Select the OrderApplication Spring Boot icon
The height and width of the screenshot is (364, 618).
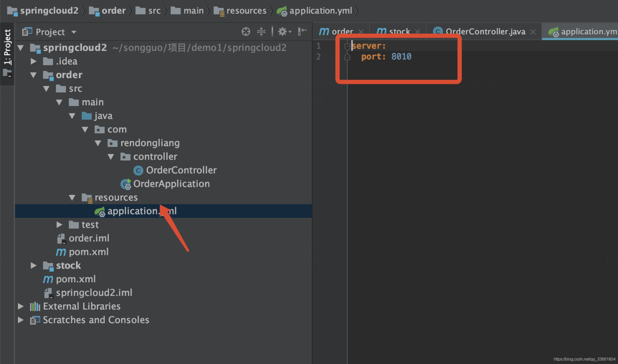click(x=126, y=184)
